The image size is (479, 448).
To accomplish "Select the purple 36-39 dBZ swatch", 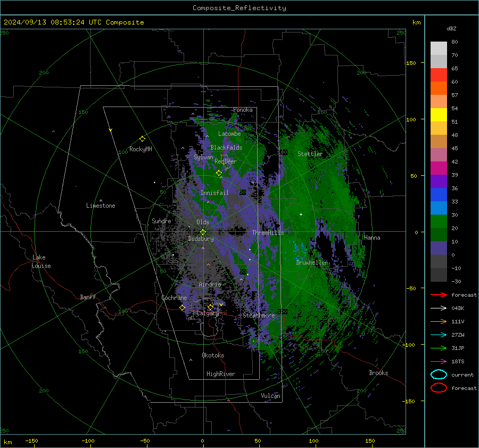I will [439, 182].
